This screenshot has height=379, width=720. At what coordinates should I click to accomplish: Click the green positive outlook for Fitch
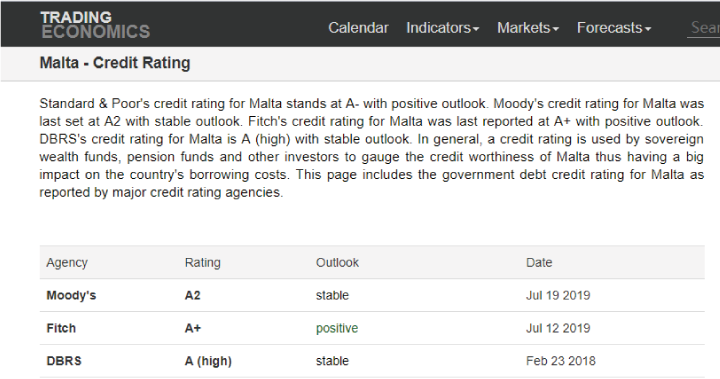[337, 328]
